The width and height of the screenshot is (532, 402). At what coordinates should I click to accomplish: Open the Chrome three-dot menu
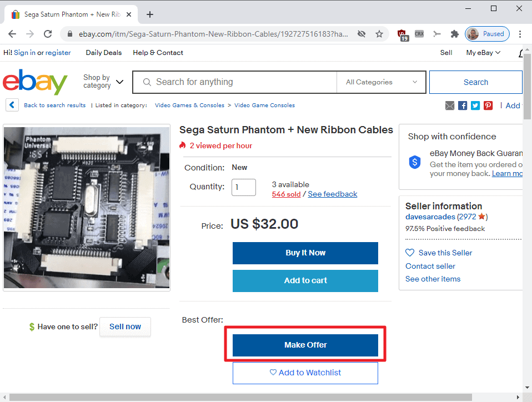click(520, 34)
